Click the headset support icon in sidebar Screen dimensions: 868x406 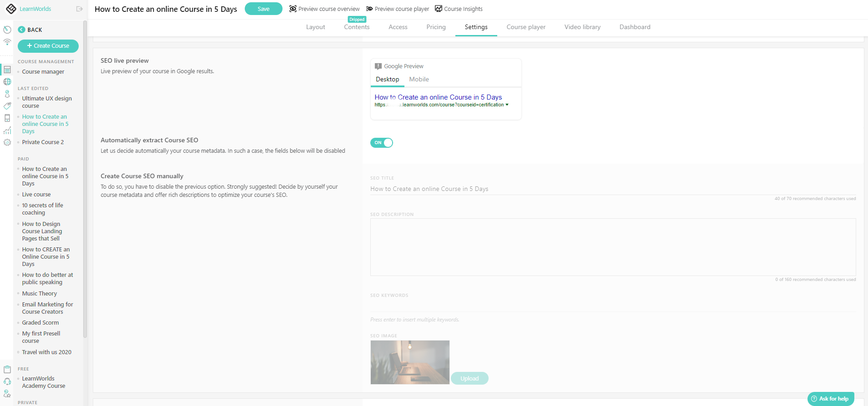click(7, 381)
